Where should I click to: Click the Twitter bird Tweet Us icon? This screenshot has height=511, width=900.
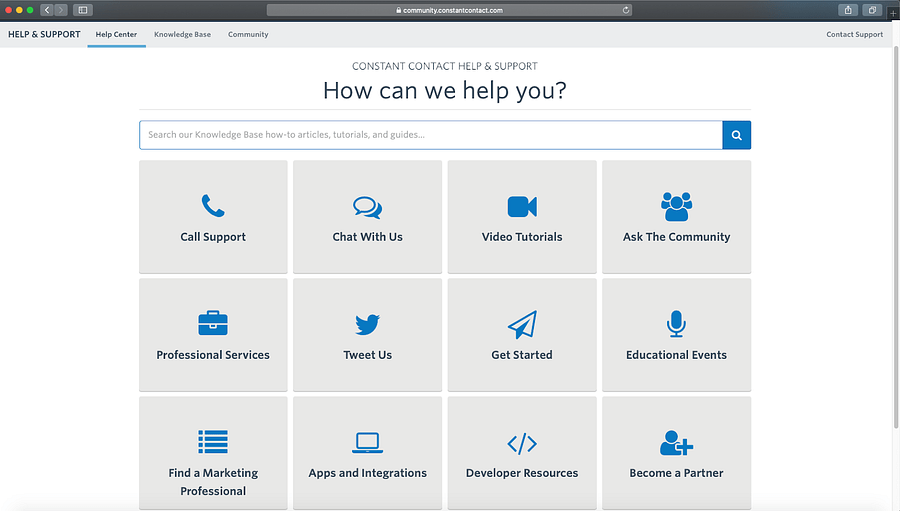click(367, 325)
